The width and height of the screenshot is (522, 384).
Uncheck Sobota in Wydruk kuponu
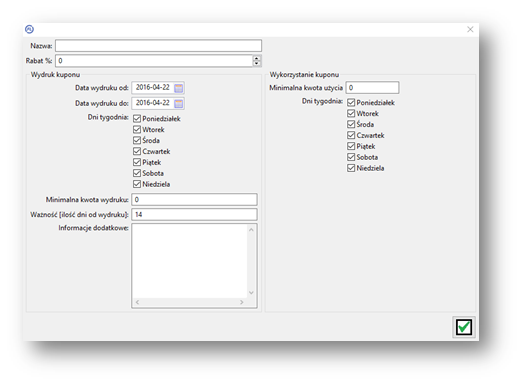[137, 173]
